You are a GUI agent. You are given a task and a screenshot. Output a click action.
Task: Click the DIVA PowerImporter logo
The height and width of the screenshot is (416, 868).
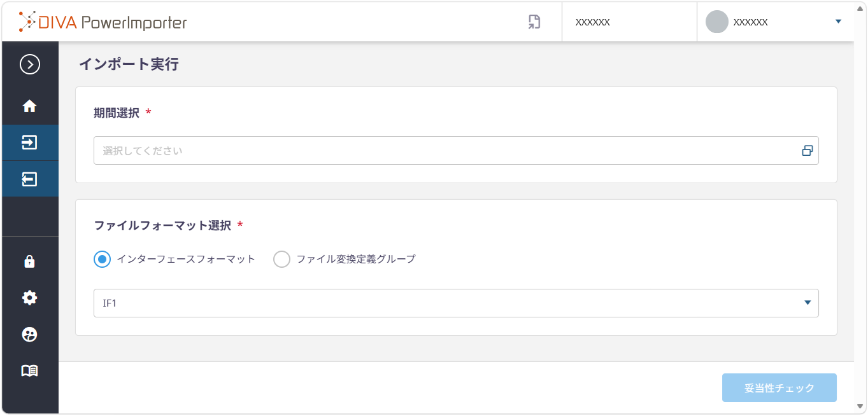click(103, 22)
